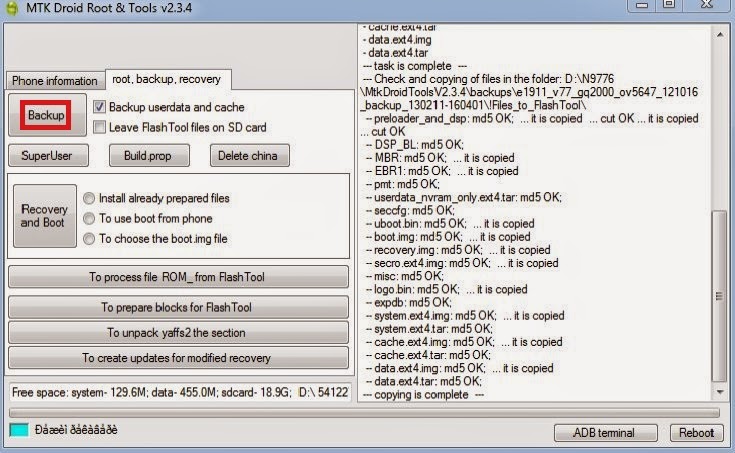Click the Free space status field
The height and width of the screenshot is (453, 735).
(180, 392)
